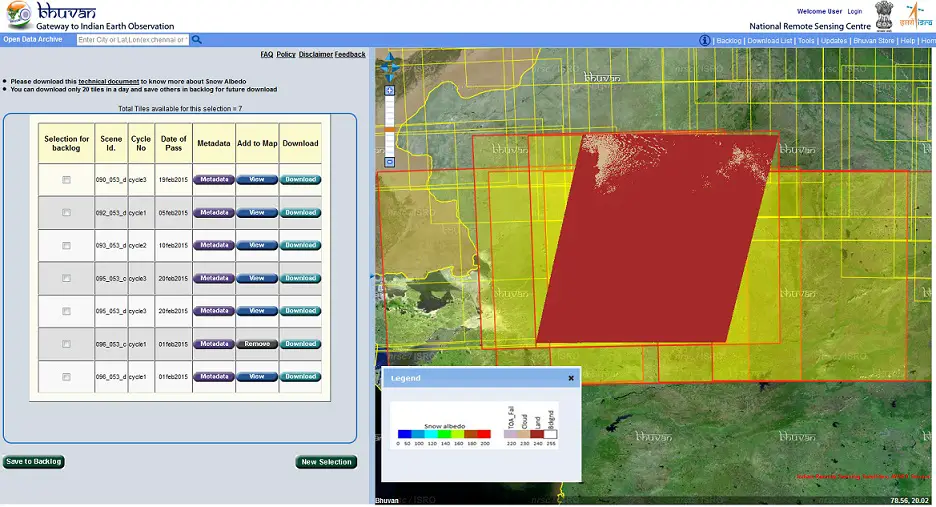Close the Legend popup

[x=571, y=378]
